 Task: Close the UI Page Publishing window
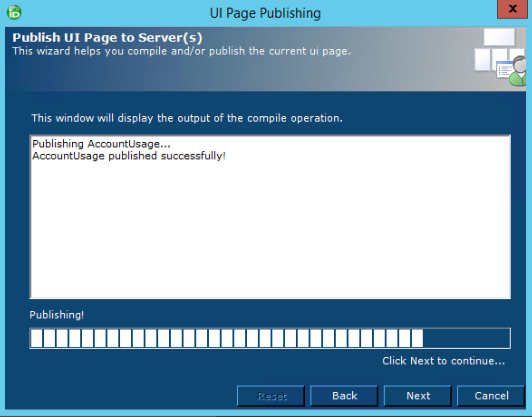pyautogui.click(x=512, y=9)
